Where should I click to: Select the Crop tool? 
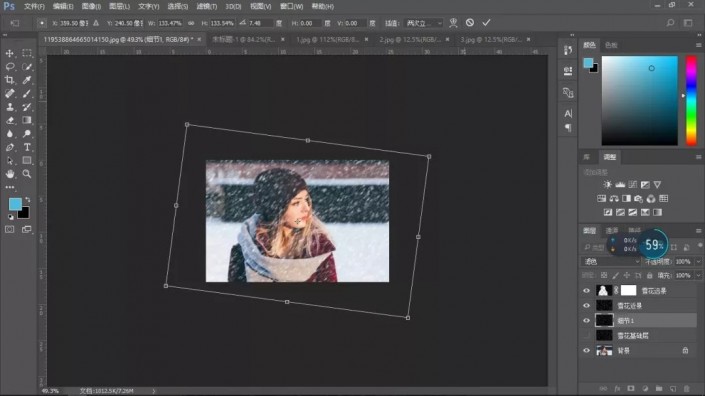click(x=9, y=80)
